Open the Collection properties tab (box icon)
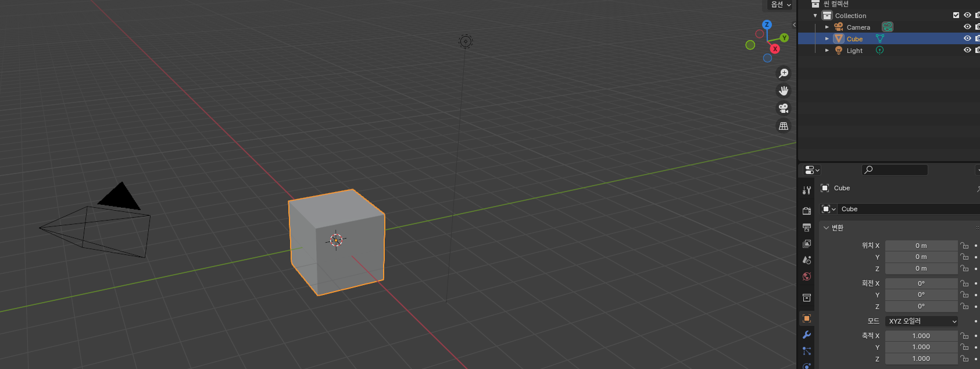 pos(807,297)
